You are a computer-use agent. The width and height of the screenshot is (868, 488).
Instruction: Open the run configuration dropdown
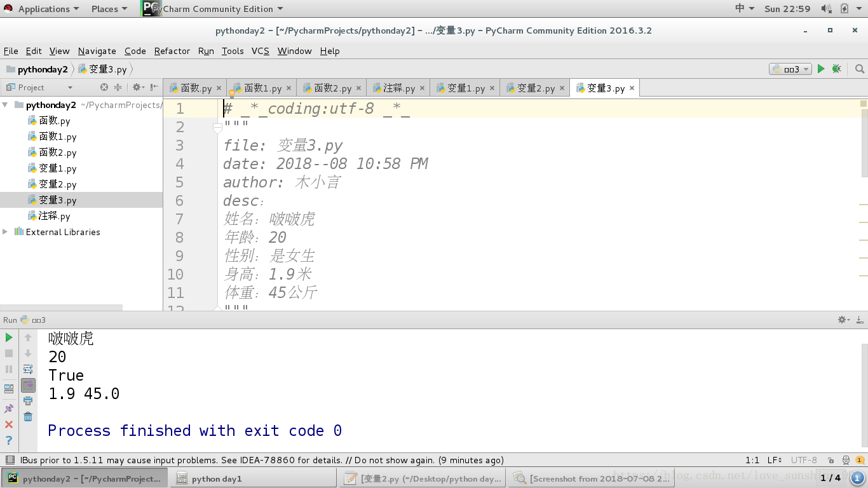[x=790, y=69]
